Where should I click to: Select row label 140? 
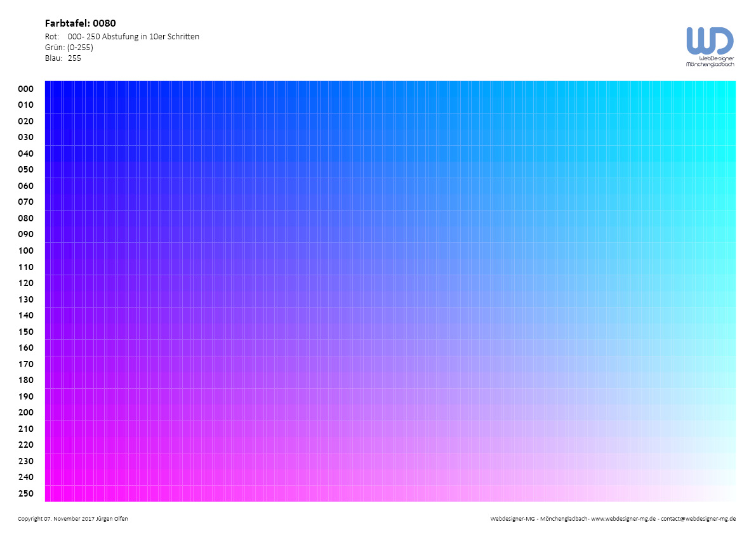click(x=26, y=315)
